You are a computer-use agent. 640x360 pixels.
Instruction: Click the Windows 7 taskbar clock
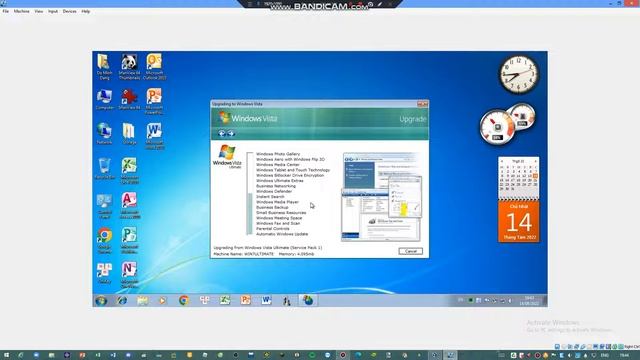click(529, 301)
